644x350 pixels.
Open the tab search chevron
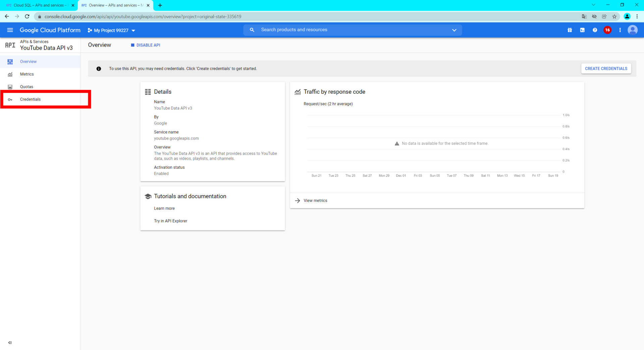[x=593, y=5]
